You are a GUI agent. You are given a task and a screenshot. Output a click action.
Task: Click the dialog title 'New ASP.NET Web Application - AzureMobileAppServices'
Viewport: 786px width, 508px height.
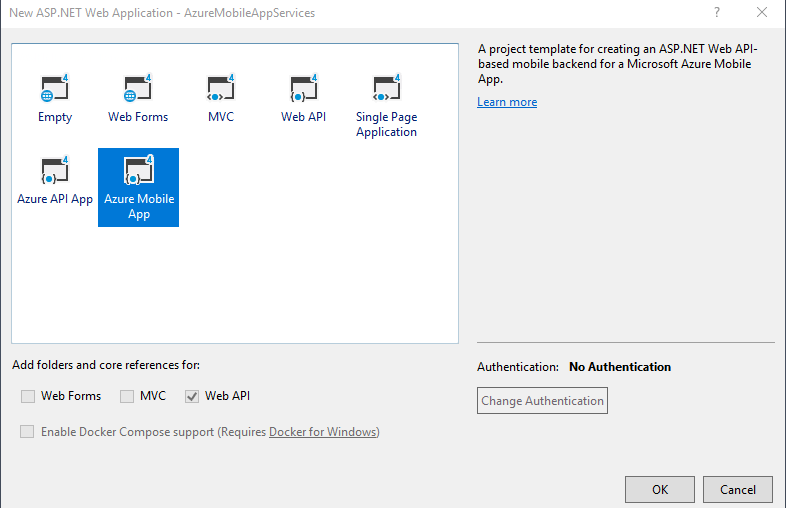point(162,13)
